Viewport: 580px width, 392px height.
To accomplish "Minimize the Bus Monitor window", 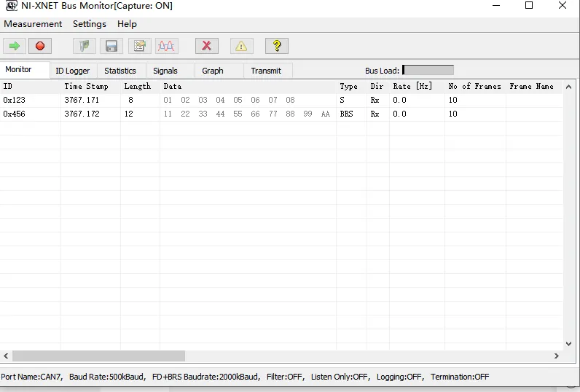I will pyautogui.click(x=496, y=6).
